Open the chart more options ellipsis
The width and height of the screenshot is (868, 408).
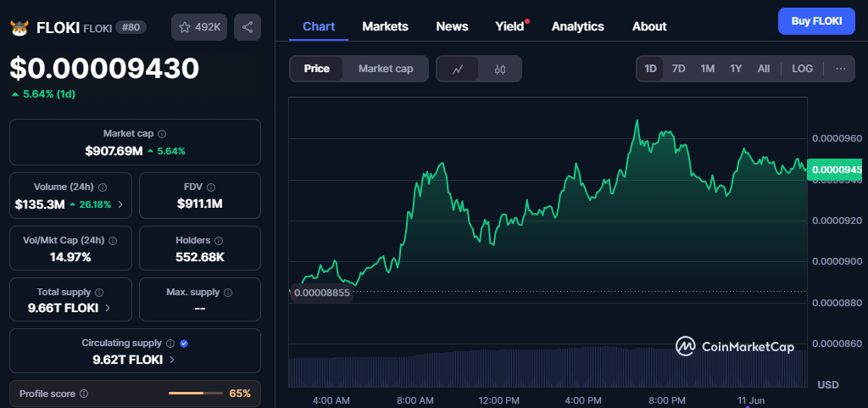[x=840, y=69]
